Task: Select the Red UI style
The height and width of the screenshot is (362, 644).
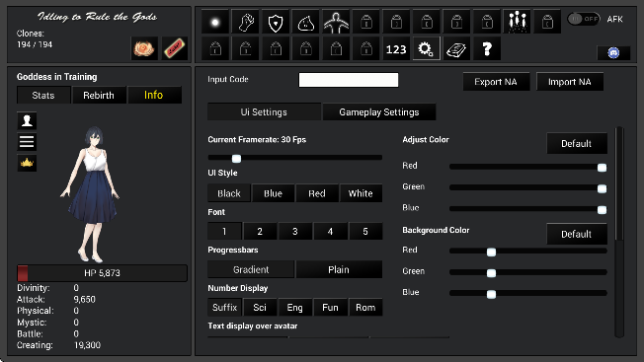Action: (x=317, y=193)
